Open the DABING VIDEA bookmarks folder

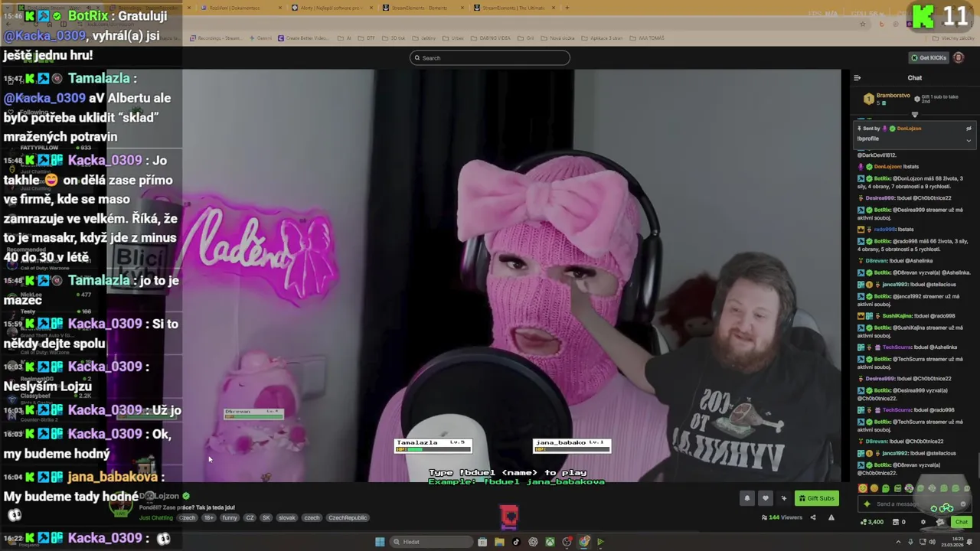[x=491, y=38]
